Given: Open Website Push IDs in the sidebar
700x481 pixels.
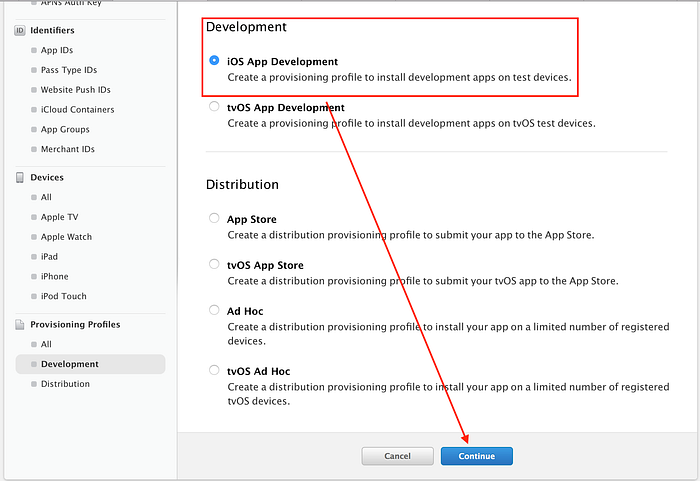Looking at the screenshot, I should [75, 90].
